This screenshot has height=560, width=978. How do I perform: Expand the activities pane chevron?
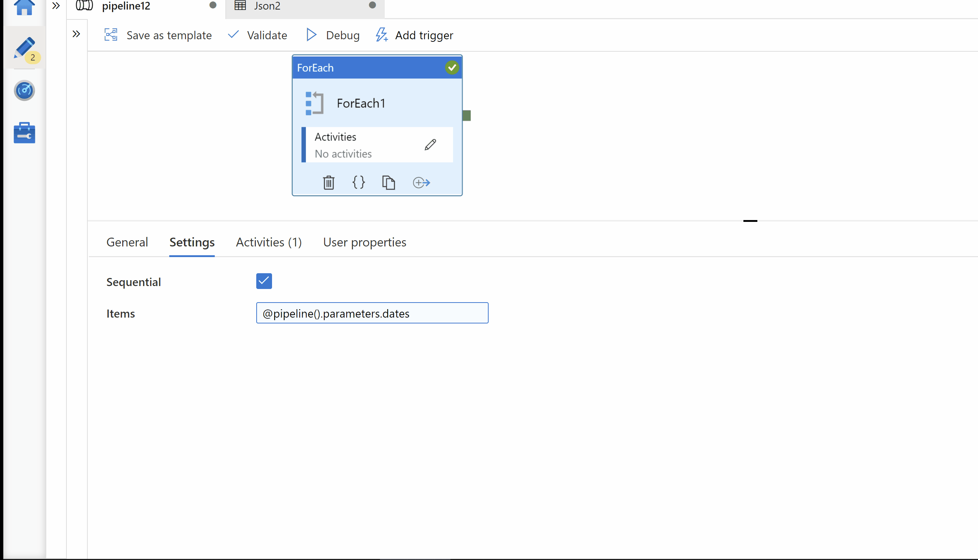point(76,34)
